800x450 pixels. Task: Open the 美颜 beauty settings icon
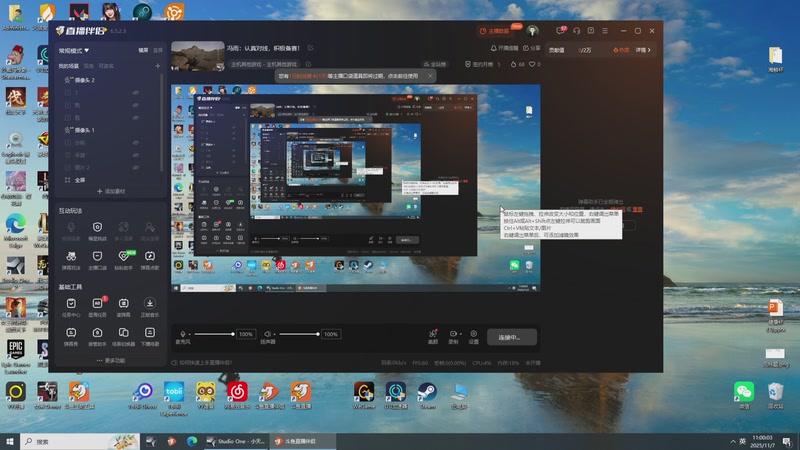click(x=433, y=336)
